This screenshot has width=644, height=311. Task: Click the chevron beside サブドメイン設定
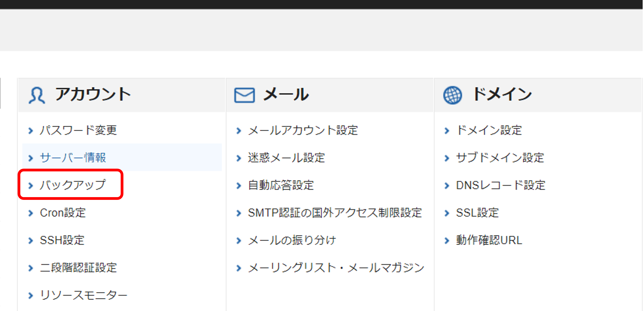point(447,158)
